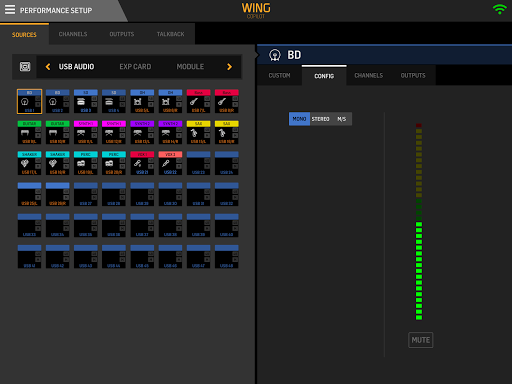The image size is (512, 384).
Task: Open the hamburger menu
Action: [10, 10]
